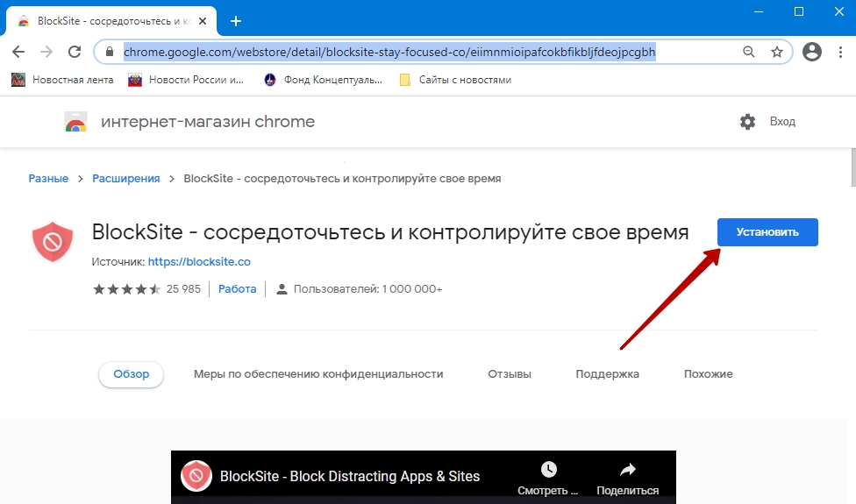Screen dimensions: 856x504
Task: Click the Вход sign-in link
Action: [782, 122]
